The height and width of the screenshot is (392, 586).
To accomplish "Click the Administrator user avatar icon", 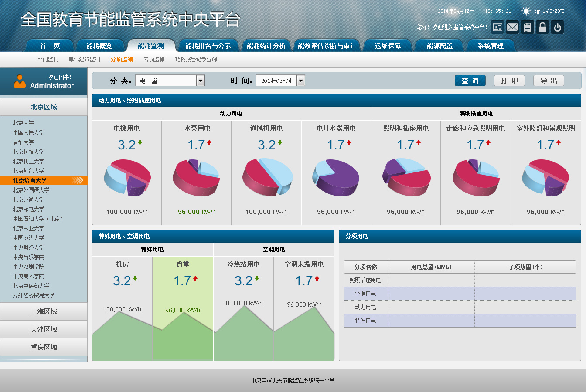I will coord(20,82).
